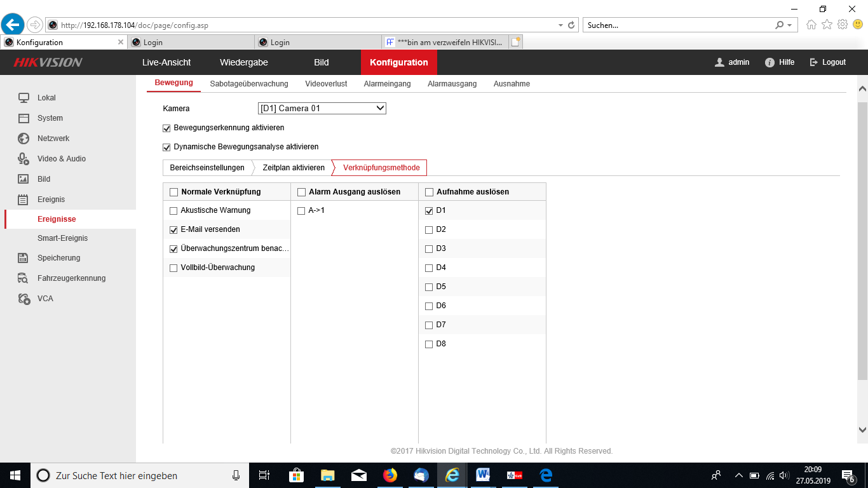Collapse the Ereignis section in sidebar
The height and width of the screenshot is (488, 868).
[x=51, y=200]
